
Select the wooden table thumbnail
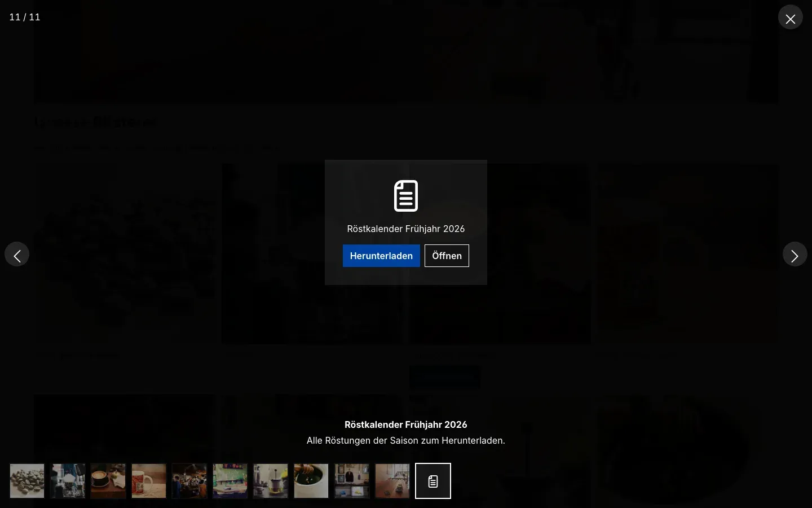pyautogui.click(x=392, y=481)
